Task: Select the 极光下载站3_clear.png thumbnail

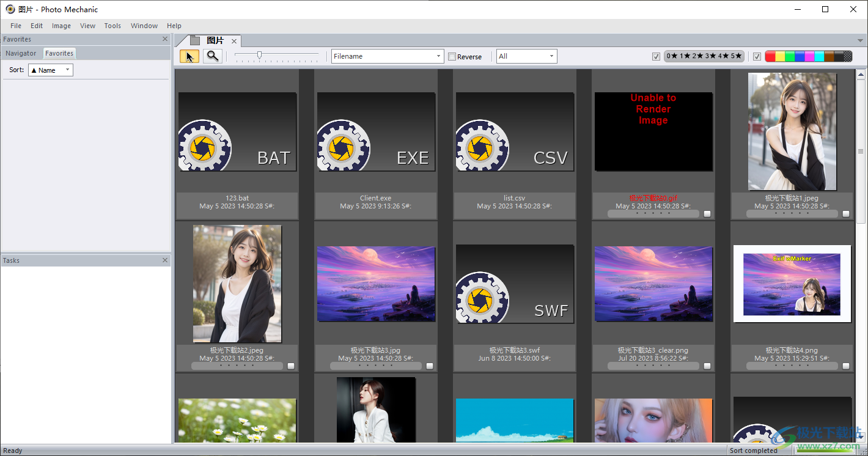Action: pyautogui.click(x=653, y=284)
